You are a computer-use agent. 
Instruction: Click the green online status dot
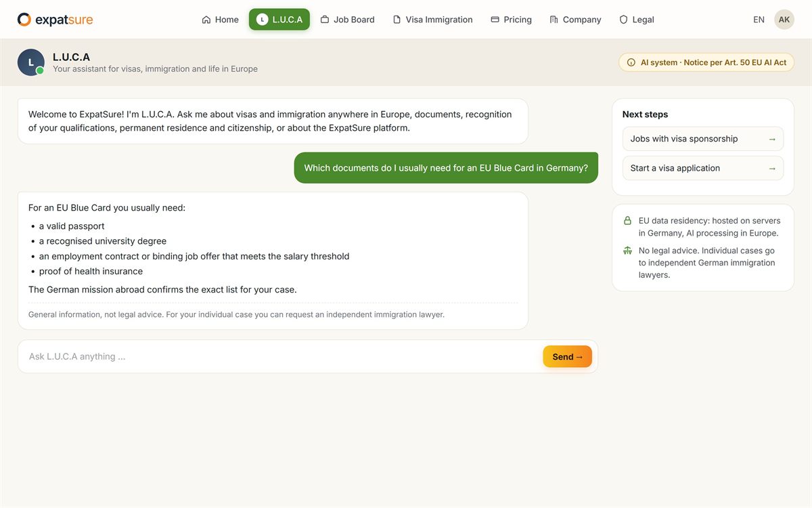40,70
